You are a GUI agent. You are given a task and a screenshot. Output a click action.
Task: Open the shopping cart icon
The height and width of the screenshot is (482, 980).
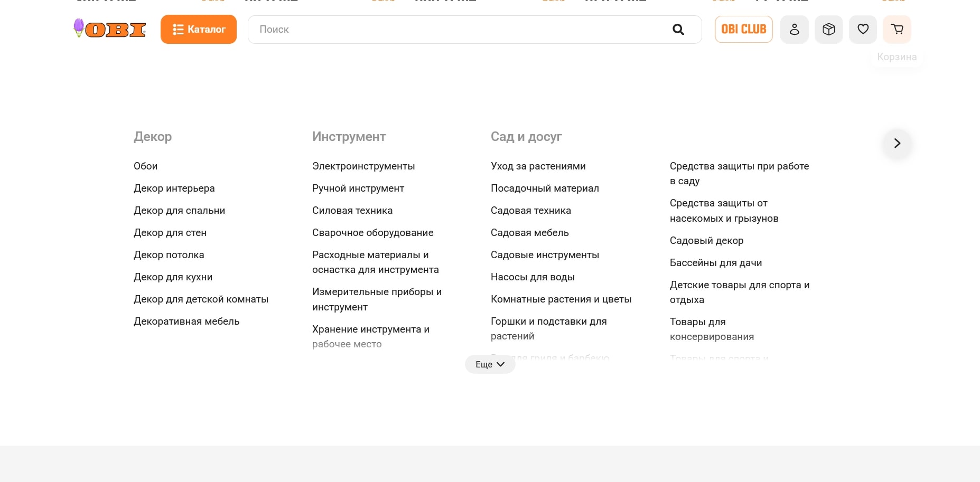[x=897, y=30]
